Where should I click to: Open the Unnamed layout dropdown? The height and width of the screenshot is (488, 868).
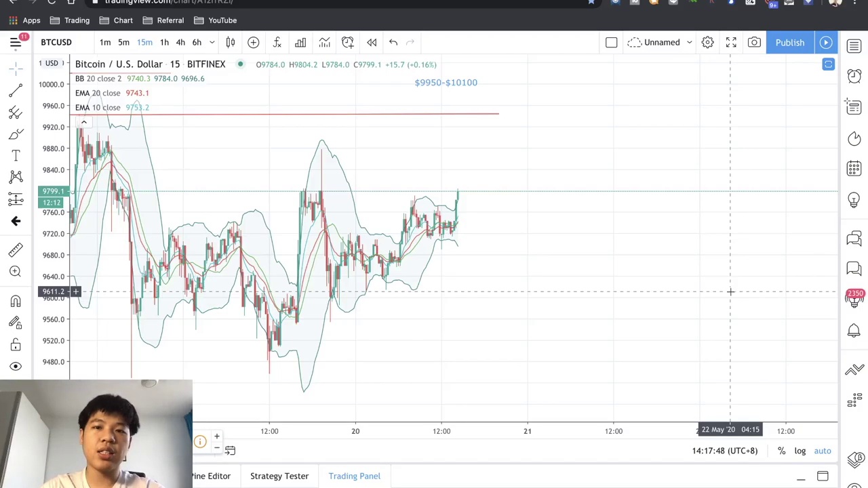pyautogui.click(x=660, y=43)
